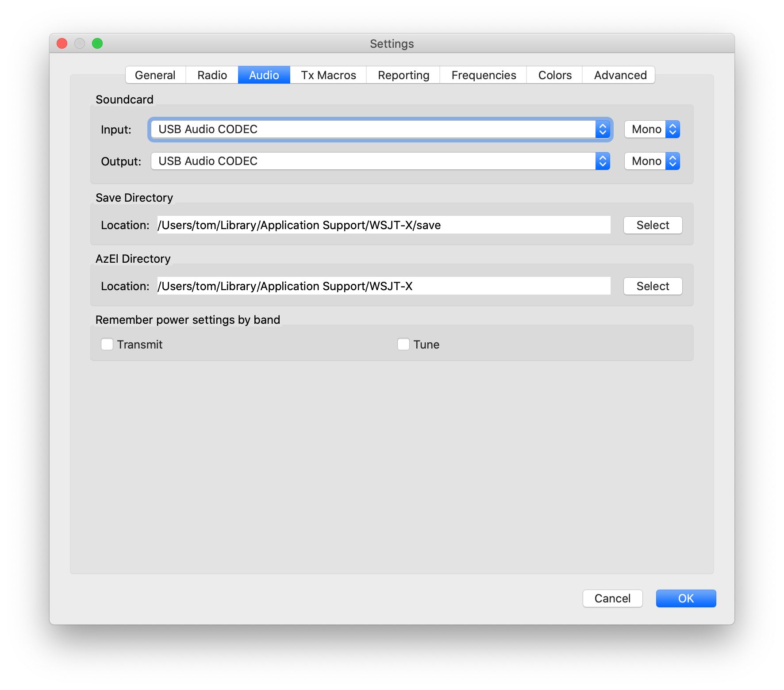
Task: Click the Save Directory location field
Action: click(x=384, y=225)
